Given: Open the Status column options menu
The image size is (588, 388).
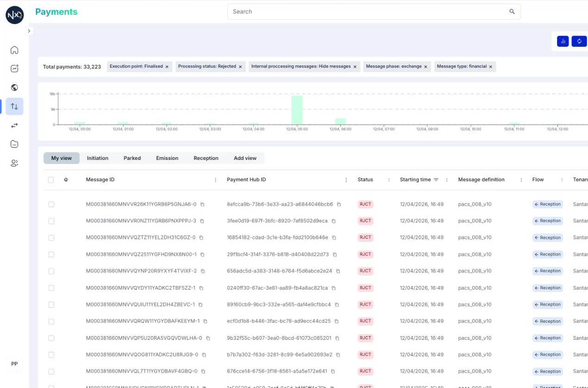Looking at the screenshot, I should [x=389, y=180].
